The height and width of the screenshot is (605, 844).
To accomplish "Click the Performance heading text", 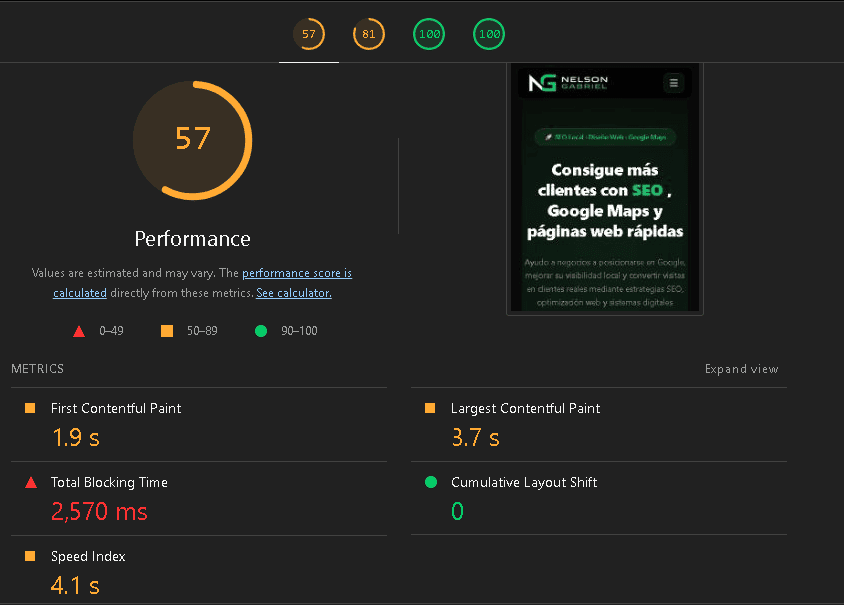I will [193, 239].
